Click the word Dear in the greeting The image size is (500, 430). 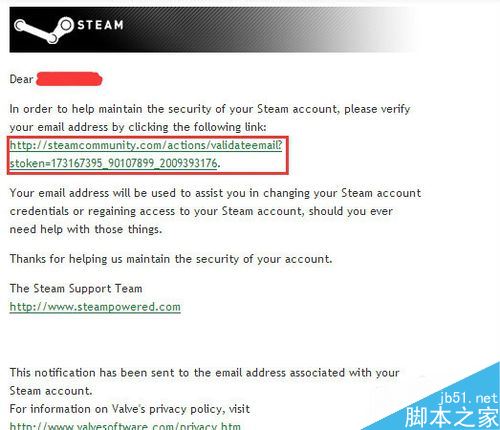click(21, 79)
